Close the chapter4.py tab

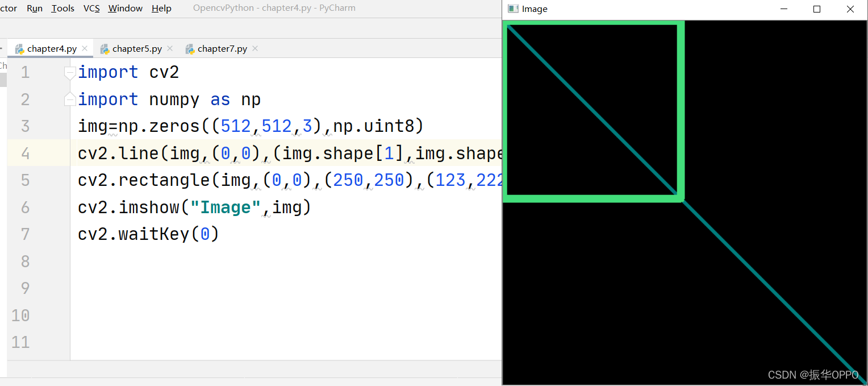point(85,49)
